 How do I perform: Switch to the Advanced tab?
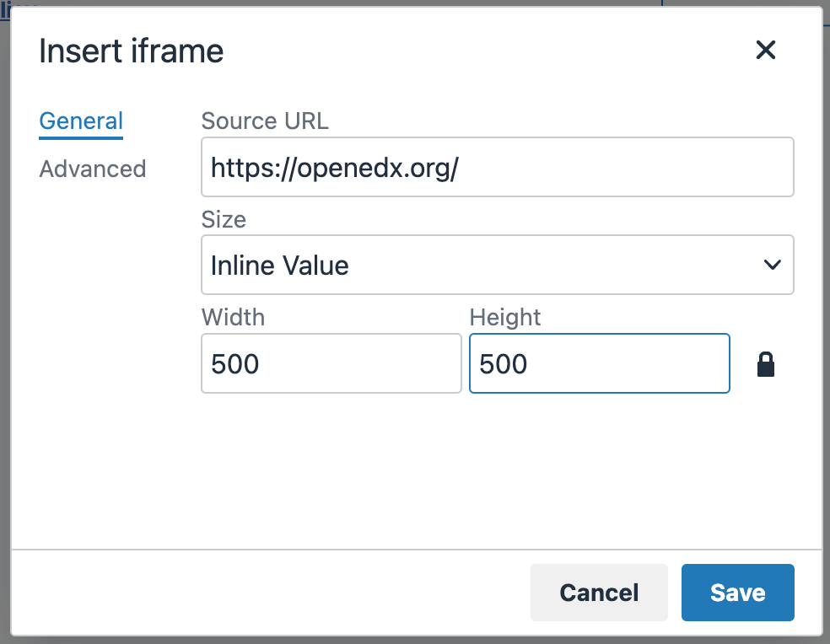point(92,169)
